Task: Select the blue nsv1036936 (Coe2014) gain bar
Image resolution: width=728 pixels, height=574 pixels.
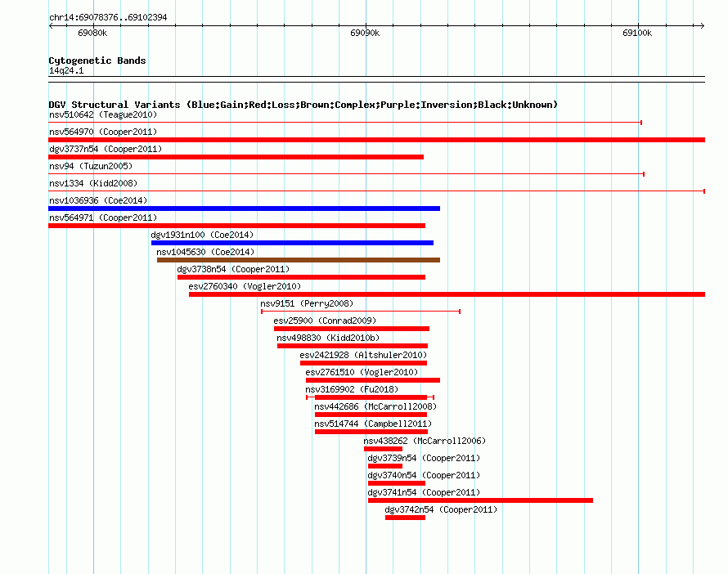Action: [245, 209]
